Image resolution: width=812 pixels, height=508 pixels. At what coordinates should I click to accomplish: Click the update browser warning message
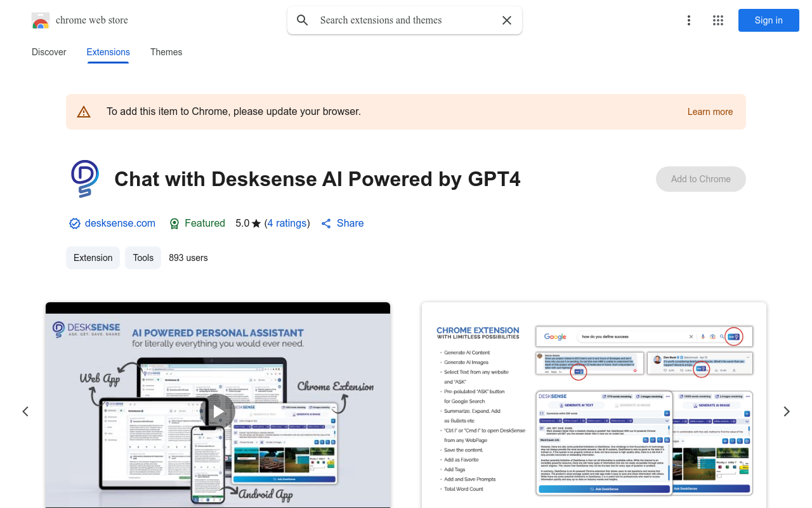[233, 112]
